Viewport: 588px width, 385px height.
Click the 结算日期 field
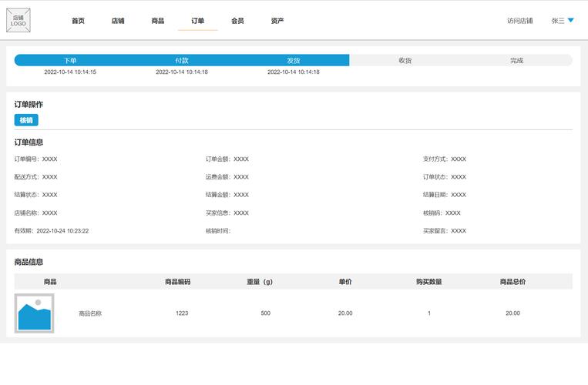tap(445, 195)
